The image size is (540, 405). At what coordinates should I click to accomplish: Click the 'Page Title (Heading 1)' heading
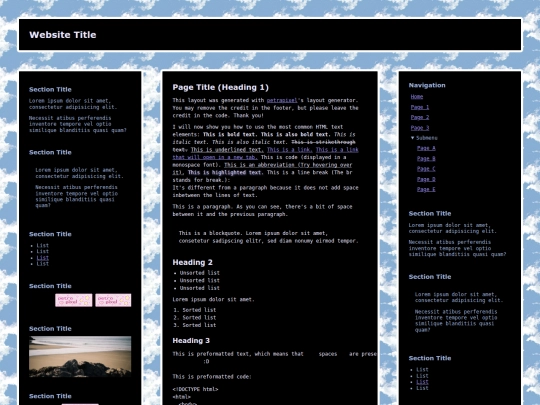point(220,87)
